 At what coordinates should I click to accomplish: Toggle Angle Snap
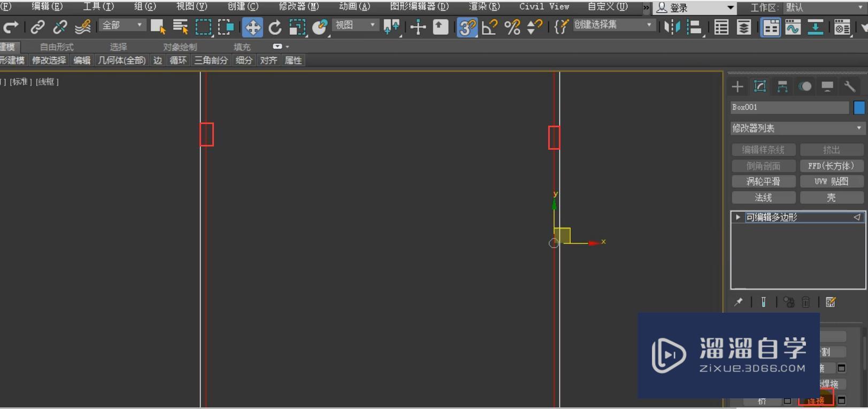tap(489, 27)
